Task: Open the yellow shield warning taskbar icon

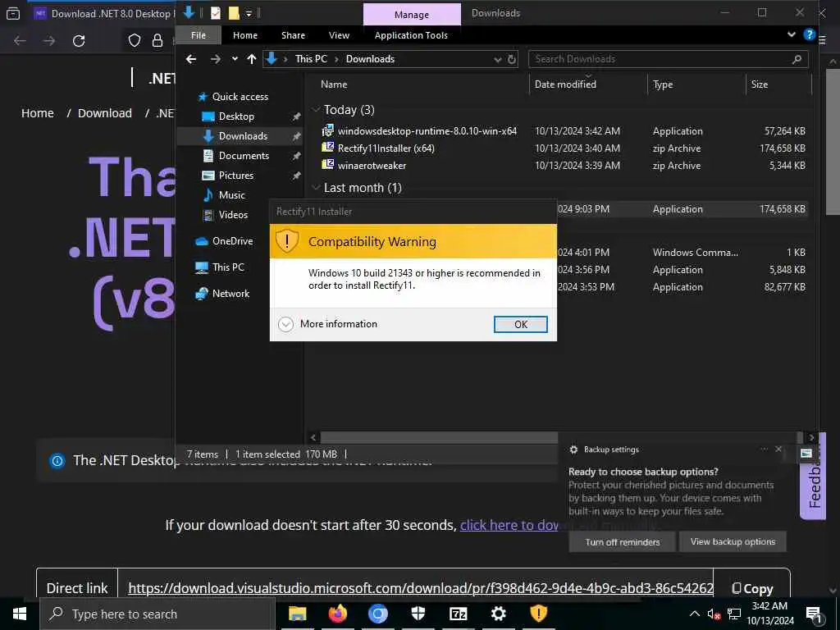Action: click(x=538, y=614)
